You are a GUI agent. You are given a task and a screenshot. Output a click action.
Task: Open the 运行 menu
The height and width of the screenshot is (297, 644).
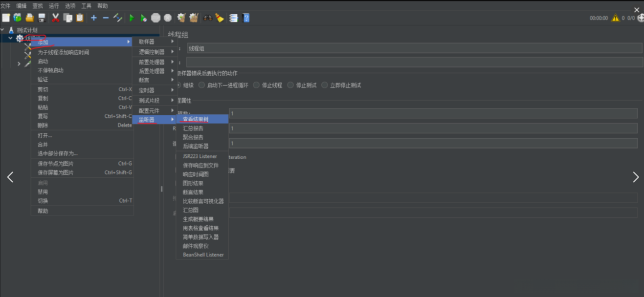point(54,6)
